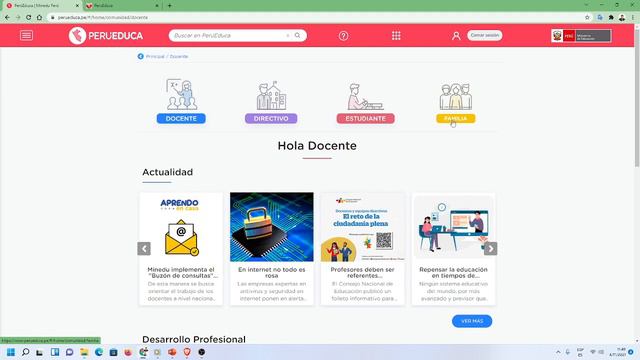This screenshot has width=640, height=360.
Task: Click the VER MÁS button
Action: [472, 321]
